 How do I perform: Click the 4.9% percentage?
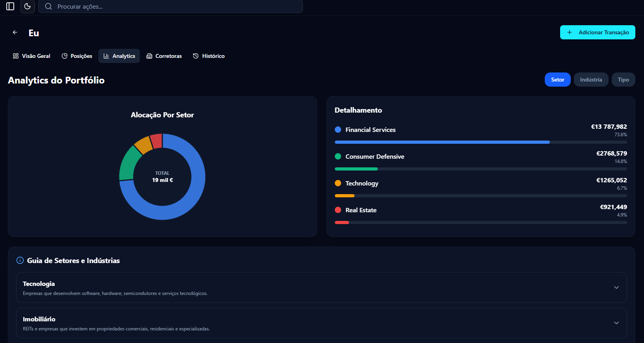622,215
